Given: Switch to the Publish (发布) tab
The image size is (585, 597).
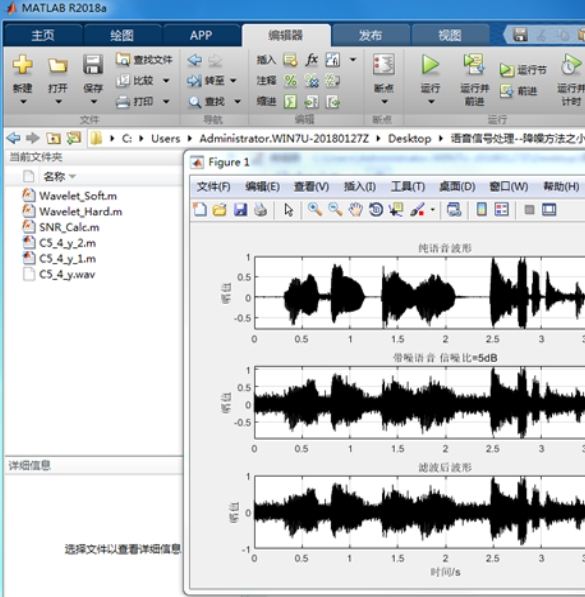Looking at the screenshot, I should pos(370,35).
